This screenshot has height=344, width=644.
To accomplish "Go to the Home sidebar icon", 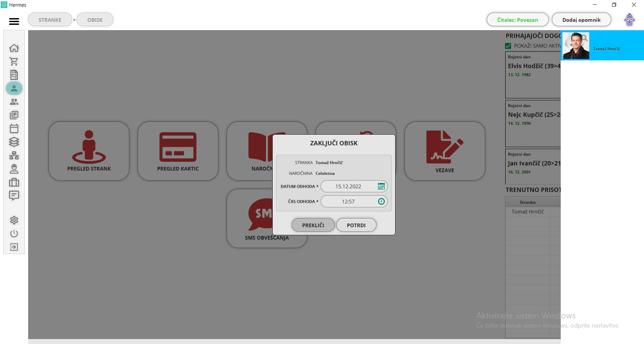I will (x=14, y=48).
